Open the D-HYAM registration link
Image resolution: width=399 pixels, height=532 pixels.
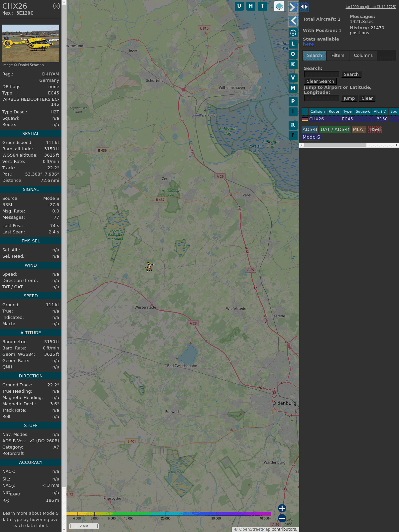pyautogui.click(x=51, y=74)
